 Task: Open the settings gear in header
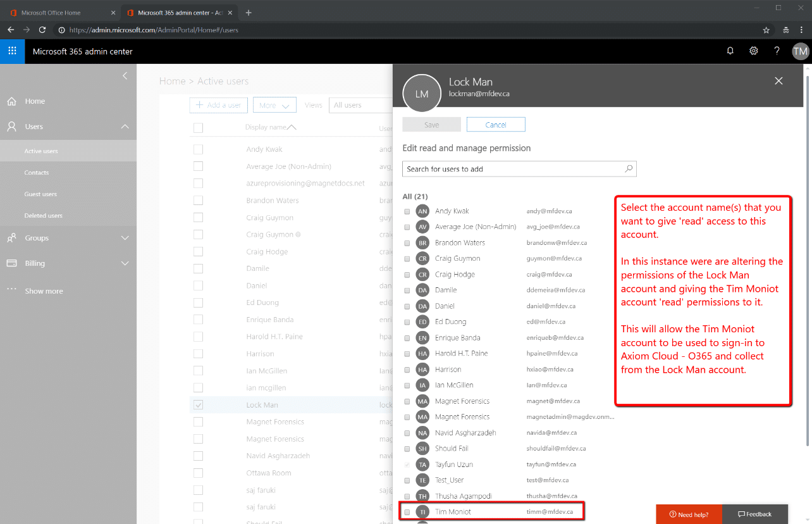754,51
